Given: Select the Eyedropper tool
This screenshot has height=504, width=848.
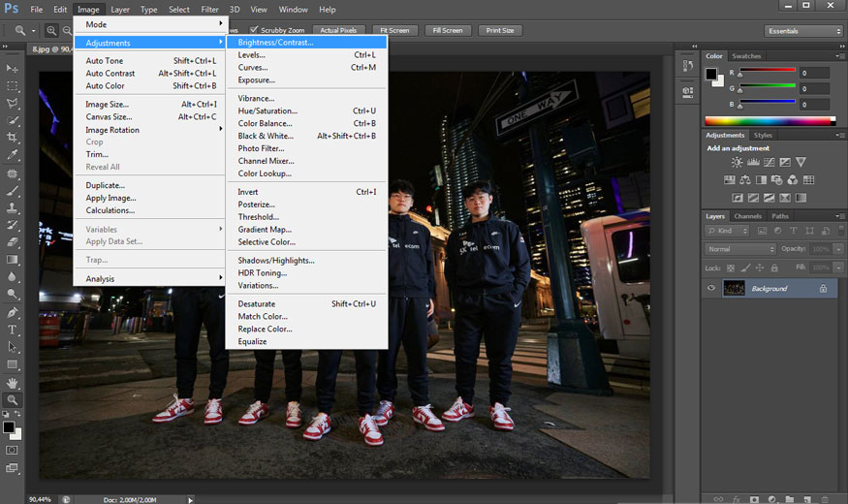Looking at the screenshot, I should pos(12,155).
